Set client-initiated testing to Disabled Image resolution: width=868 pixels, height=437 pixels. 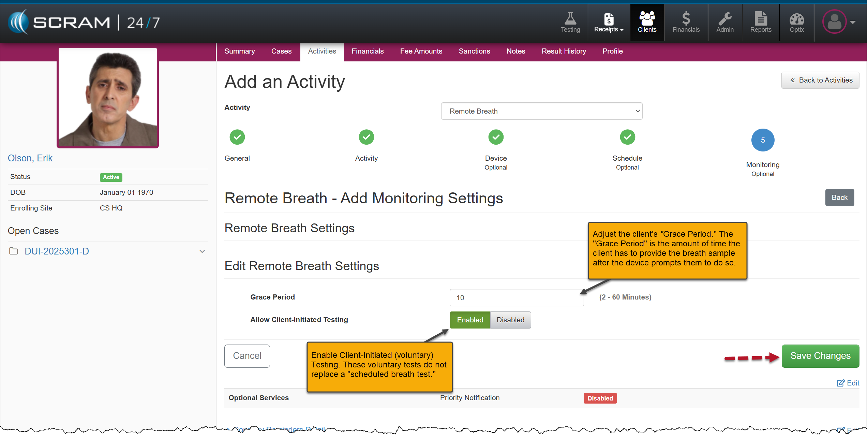pyautogui.click(x=510, y=320)
